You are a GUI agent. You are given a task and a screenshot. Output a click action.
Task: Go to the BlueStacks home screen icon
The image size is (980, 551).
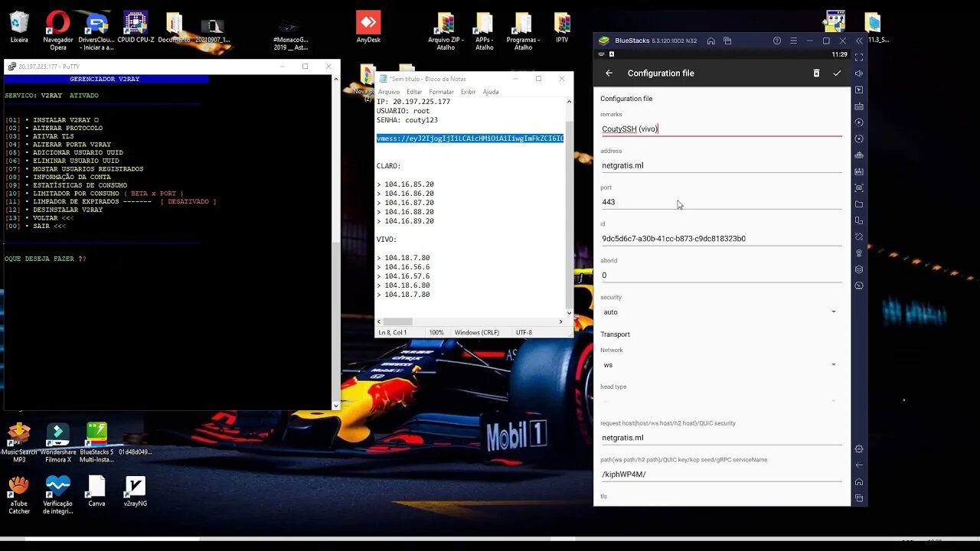coord(711,41)
